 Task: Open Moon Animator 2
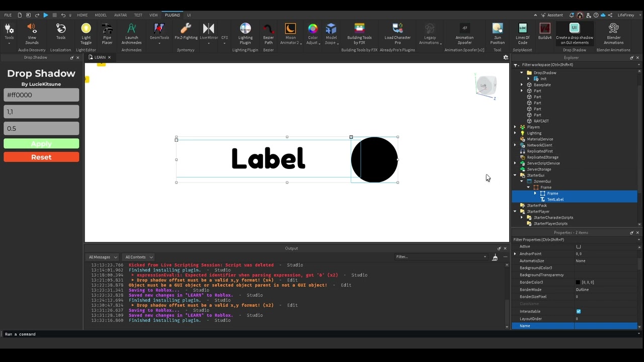click(290, 34)
